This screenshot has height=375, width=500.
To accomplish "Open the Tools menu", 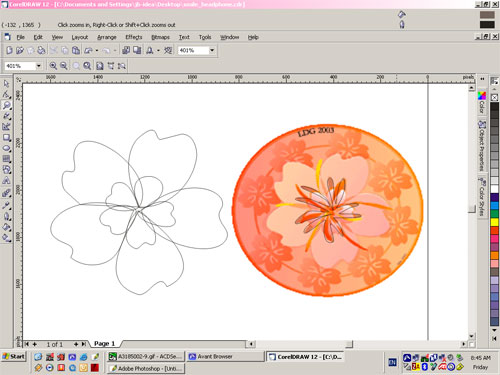I will pyautogui.click(x=205, y=37).
